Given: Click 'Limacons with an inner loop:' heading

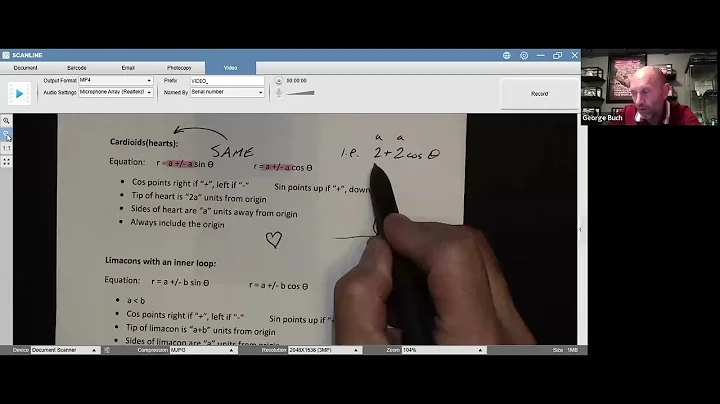Looking at the screenshot, I should click(160, 262).
